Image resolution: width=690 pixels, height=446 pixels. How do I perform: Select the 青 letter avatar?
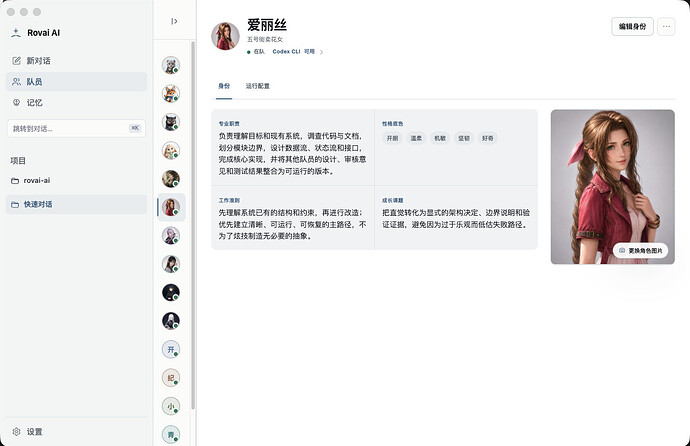pos(171,435)
